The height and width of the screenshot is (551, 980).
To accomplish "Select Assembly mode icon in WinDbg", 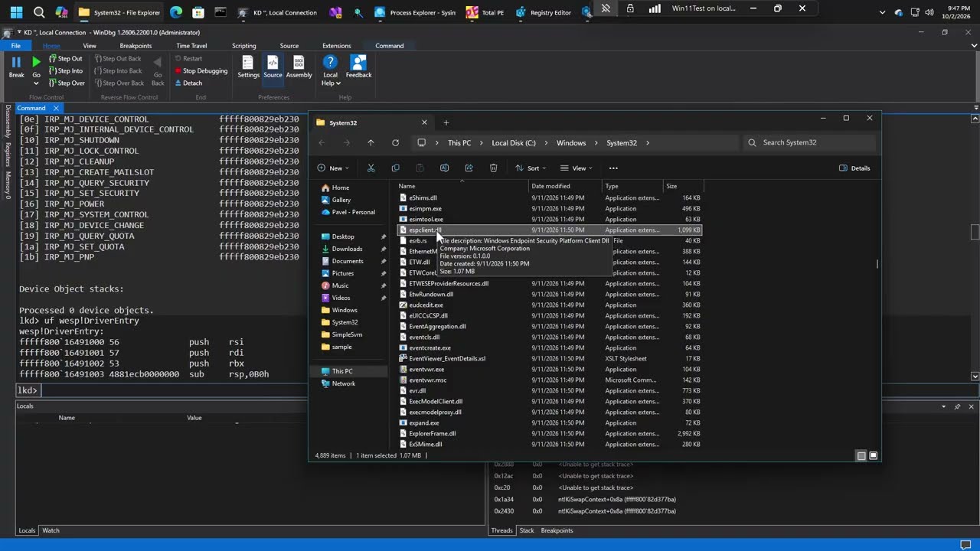I will tap(299, 67).
